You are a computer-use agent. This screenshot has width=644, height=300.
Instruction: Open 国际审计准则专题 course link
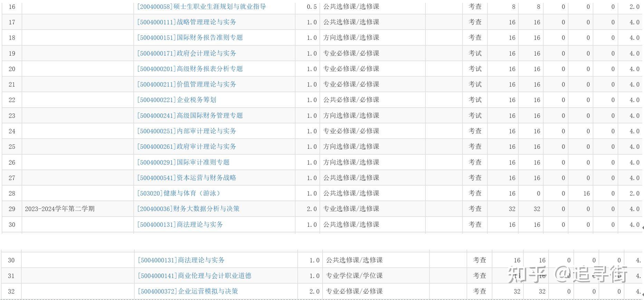click(183, 162)
